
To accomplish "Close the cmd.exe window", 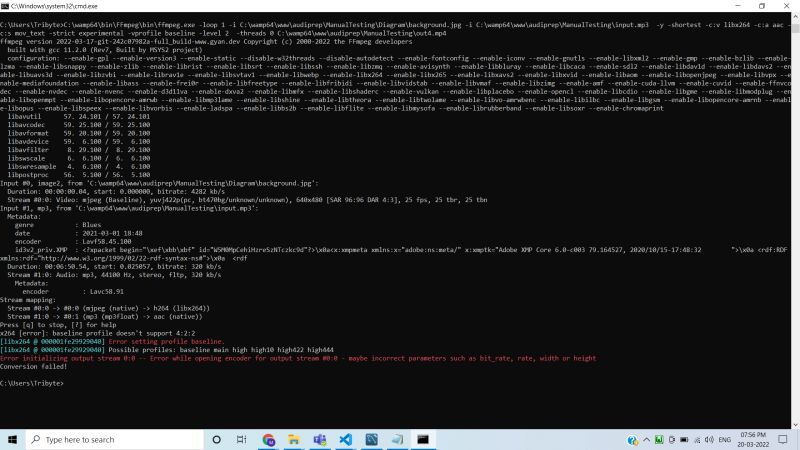I will (x=786, y=6).
